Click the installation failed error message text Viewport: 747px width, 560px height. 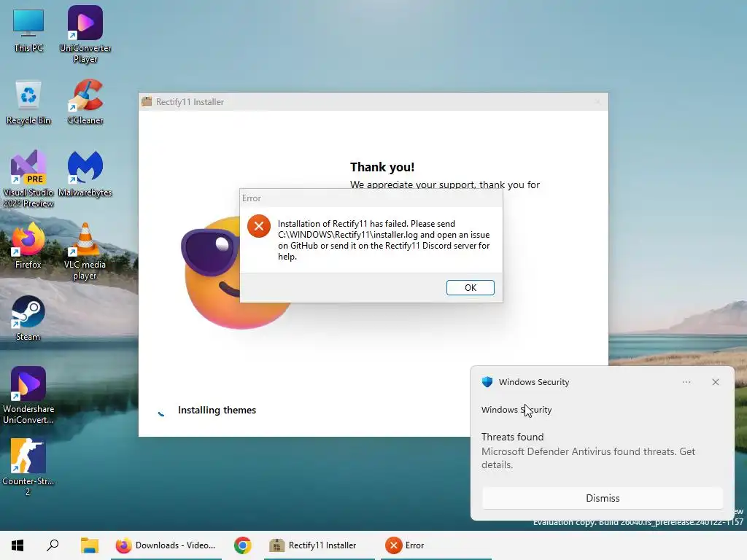coord(384,240)
